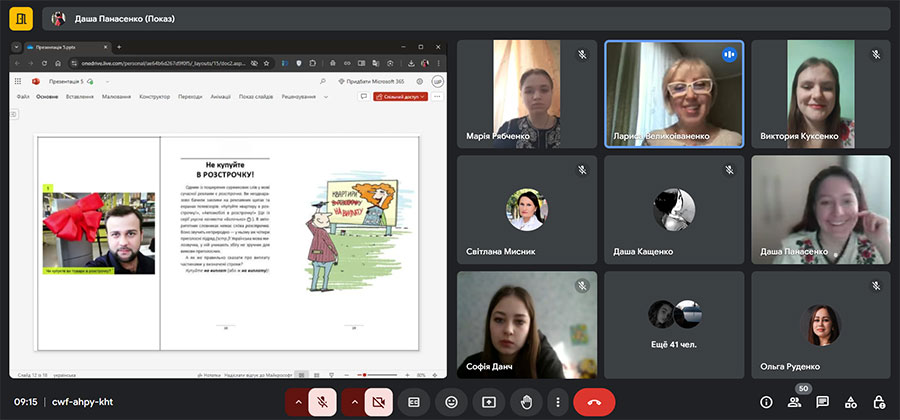This screenshot has width=900, height=420.
Task: Open the emoji reactions panel
Action: [x=451, y=401]
